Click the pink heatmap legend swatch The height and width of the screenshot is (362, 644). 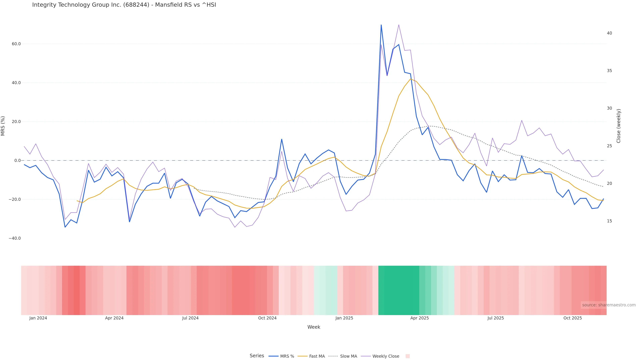tap(408, 356)
